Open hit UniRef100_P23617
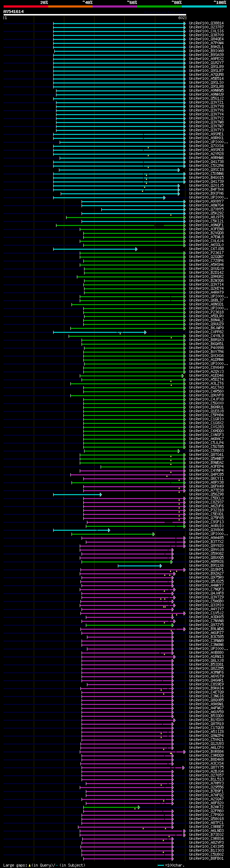 (206, 253)
